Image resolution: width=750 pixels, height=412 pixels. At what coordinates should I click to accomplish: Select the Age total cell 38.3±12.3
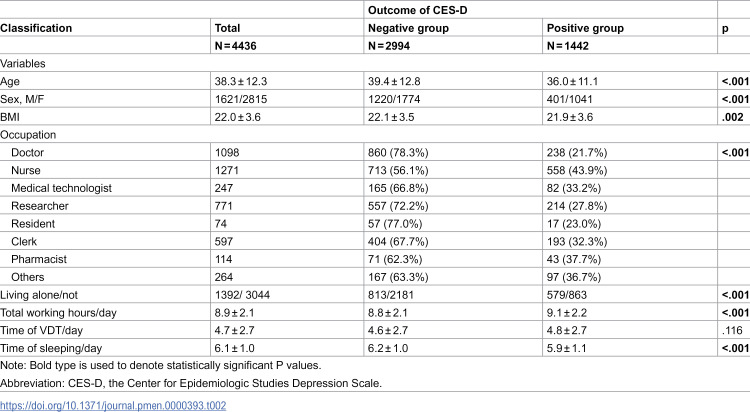tap(241, 81)
